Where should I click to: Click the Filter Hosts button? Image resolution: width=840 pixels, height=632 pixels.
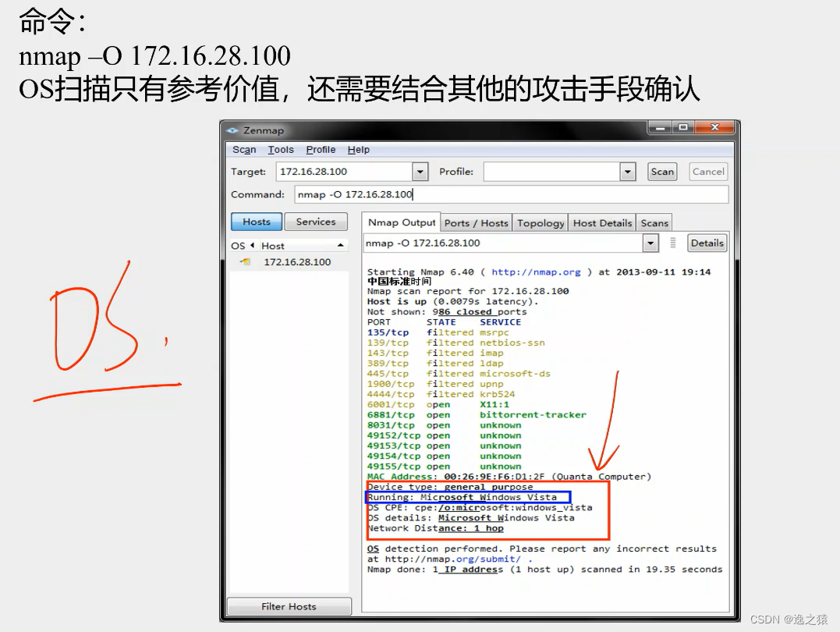[289, 605]
